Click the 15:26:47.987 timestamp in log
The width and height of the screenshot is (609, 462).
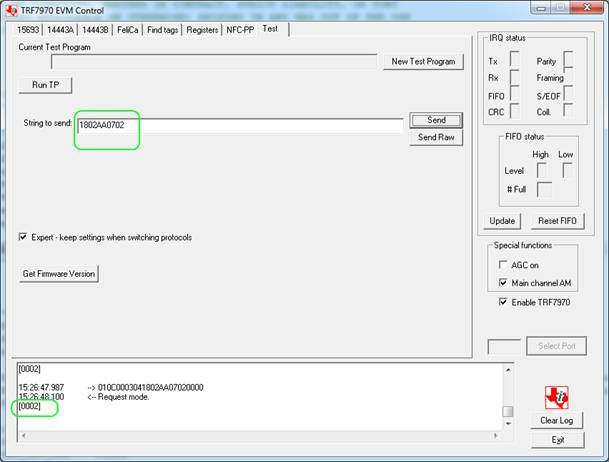click(x=41, y=387)
